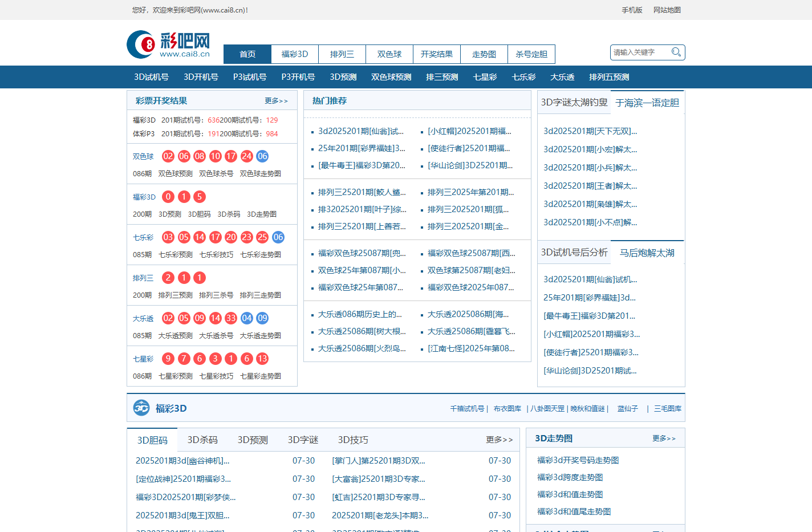Select 七乐彩 in blue menu bar
Screen dimensions: 812x532
point(523,77)
